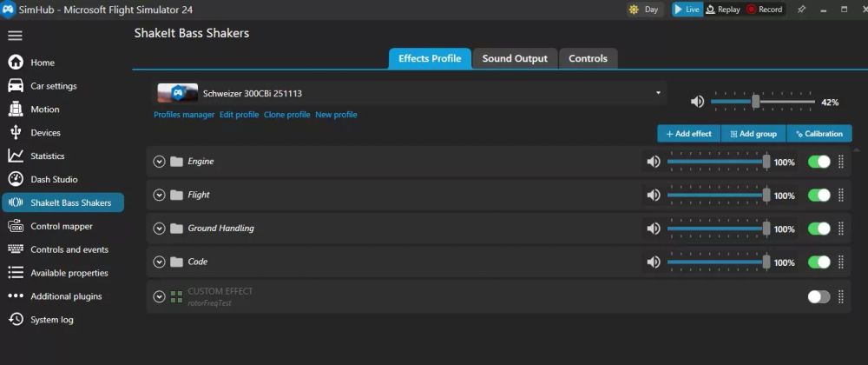868x365 pixels.
Task: Switch to the Effects Profile tab
Action: click(430, 59)
